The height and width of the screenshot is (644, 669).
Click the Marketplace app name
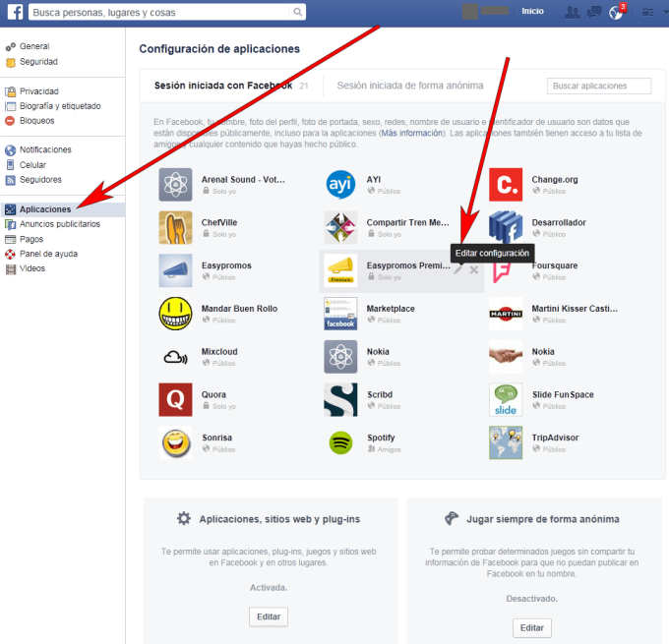click(391, 309)
